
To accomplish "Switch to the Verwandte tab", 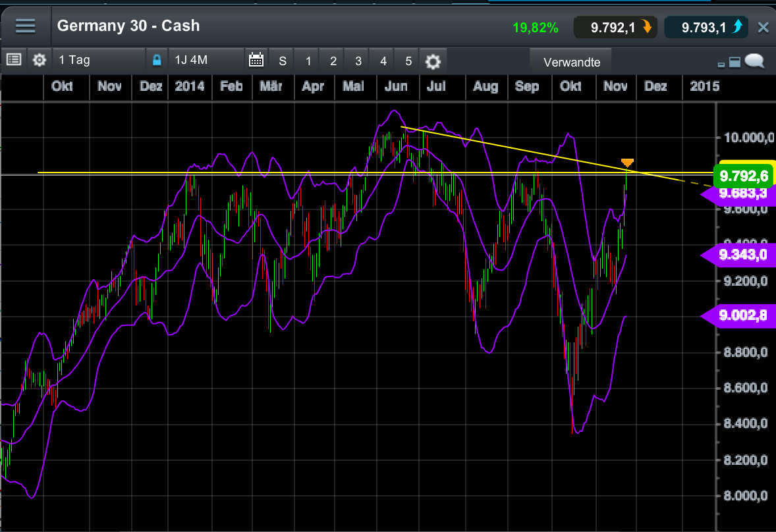I will pos(570,61).
